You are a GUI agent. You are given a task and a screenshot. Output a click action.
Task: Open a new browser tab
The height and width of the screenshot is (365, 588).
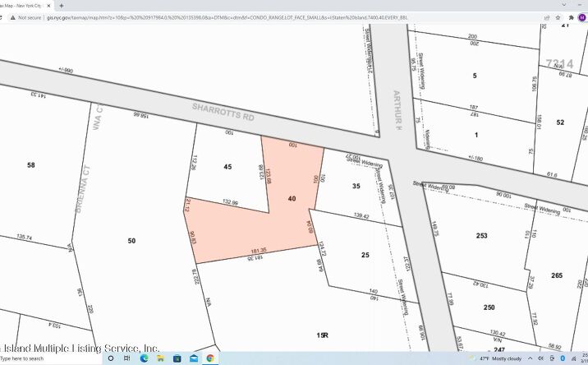[61, 6]
